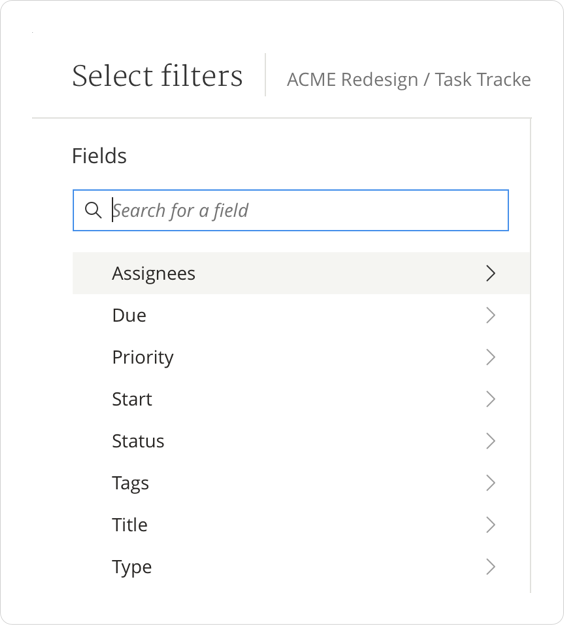
Task: Expand the Assignees chevron arrow
Action: pos(491,273)
